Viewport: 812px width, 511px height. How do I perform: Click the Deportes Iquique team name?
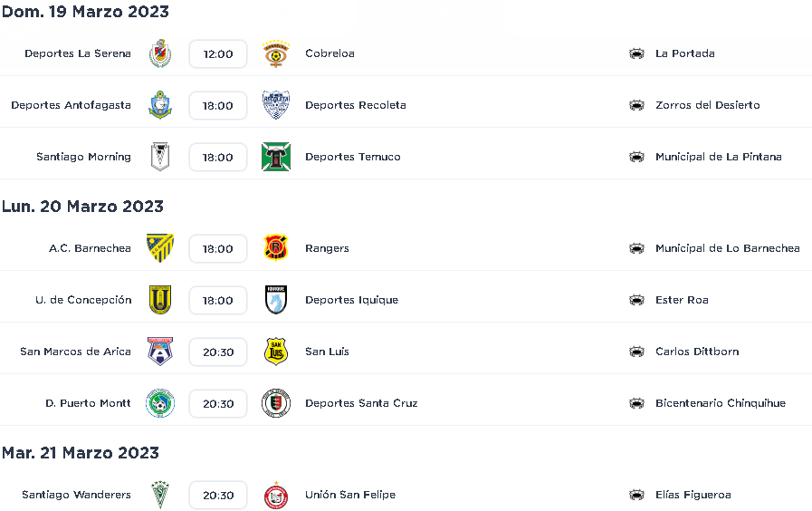(x=351, y=300)
